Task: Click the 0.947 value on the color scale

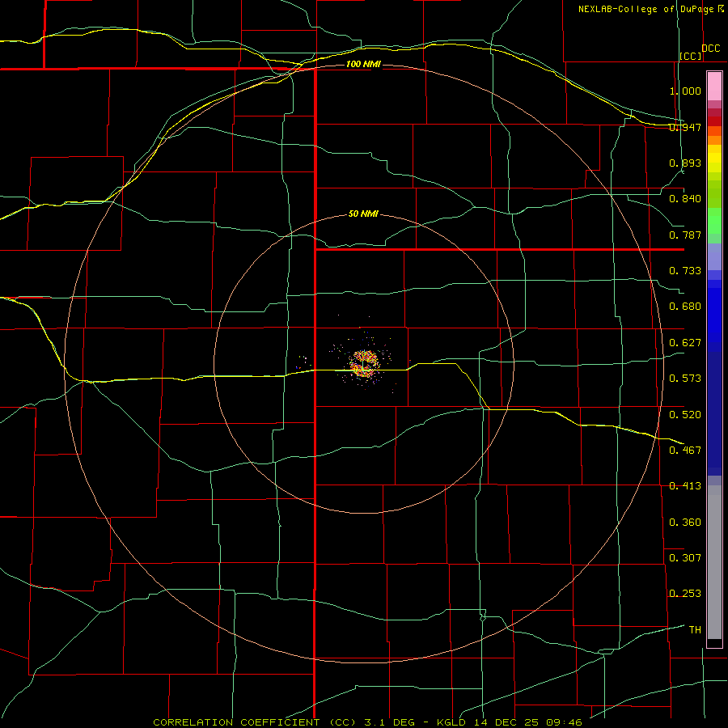Action: pos(685,127)
